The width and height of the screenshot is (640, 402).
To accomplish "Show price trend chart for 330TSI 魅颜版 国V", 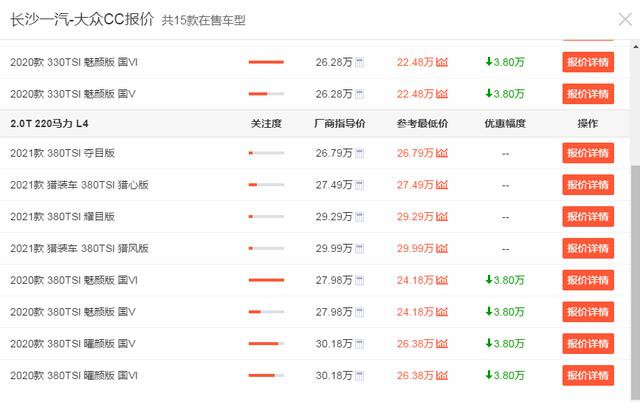I will [x=442, y=94].
